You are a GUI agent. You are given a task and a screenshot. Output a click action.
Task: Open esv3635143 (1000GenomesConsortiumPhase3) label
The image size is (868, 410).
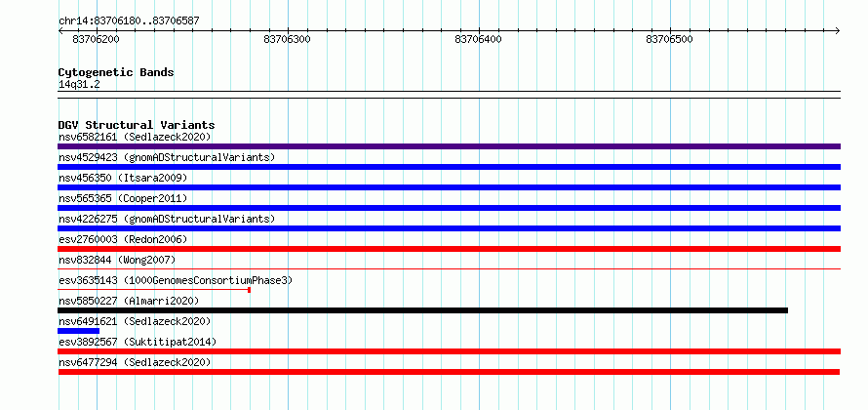176,280
